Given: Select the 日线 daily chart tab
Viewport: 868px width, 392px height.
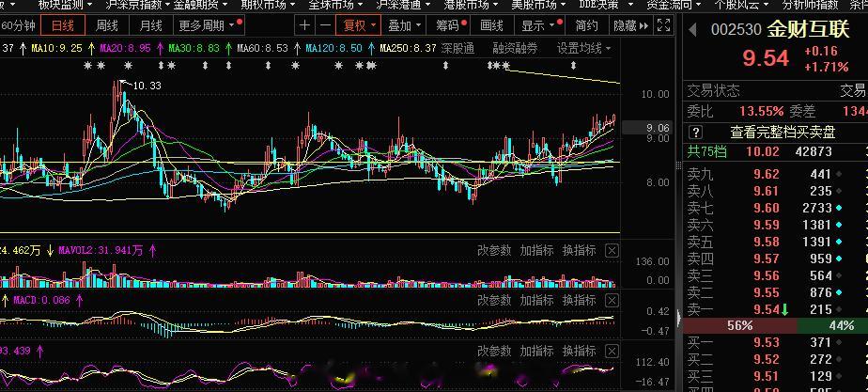Looking at the screenshot, I should [x=64, y=25].
